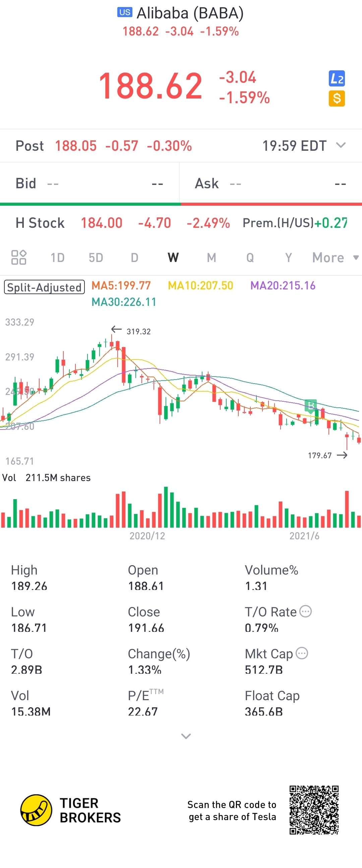Viewport: 362px width, 868px height.
Task: Tap the Mkt Cap 512.7B value
Action: (264, 670)
